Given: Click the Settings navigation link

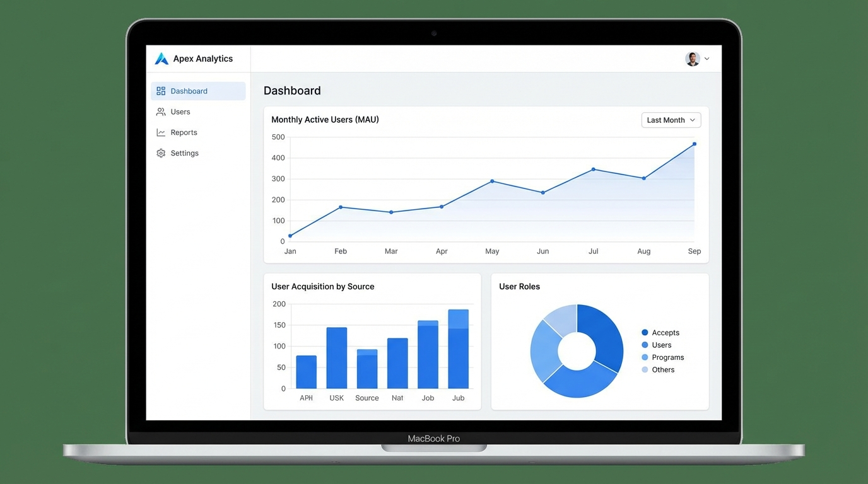Looking at the screenshot, I should point(185,153).
